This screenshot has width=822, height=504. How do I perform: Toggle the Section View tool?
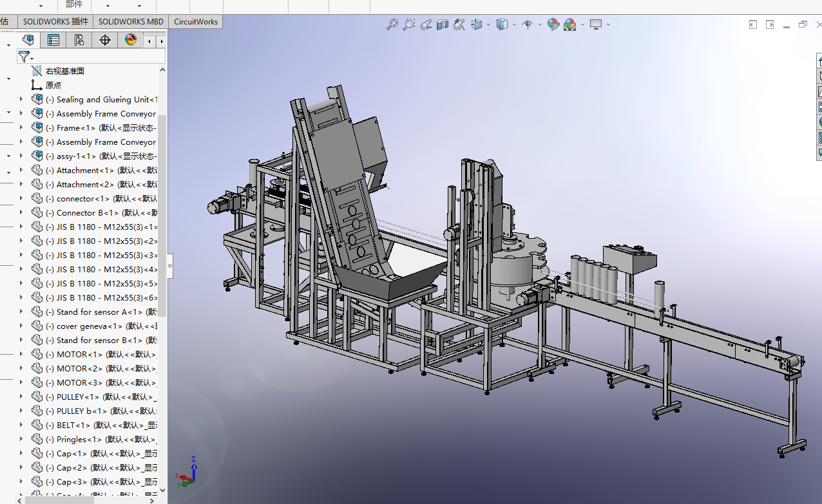[x=442, y=24]
